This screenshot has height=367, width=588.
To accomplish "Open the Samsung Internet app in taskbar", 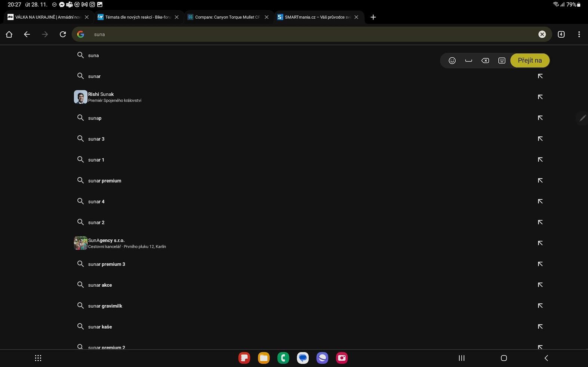I will [322, 358].
